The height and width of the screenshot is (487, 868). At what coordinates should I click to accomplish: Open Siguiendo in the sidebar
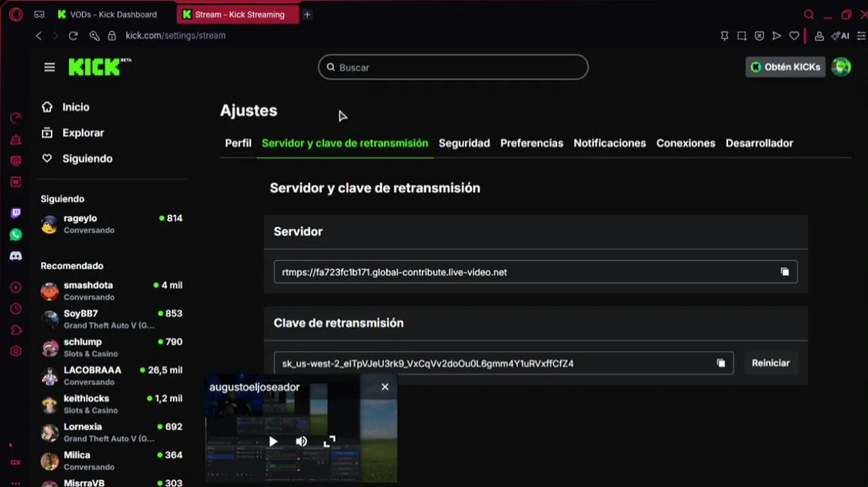[x=77, y=158]
